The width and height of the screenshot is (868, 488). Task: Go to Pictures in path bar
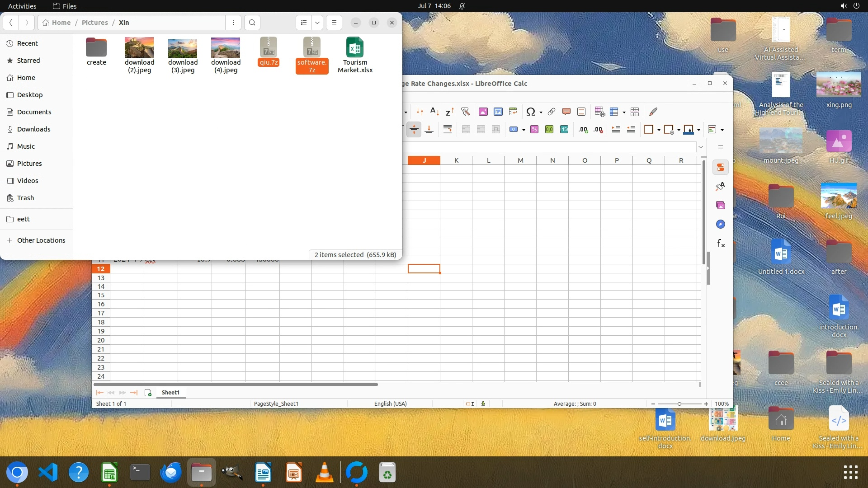(94, 23)
